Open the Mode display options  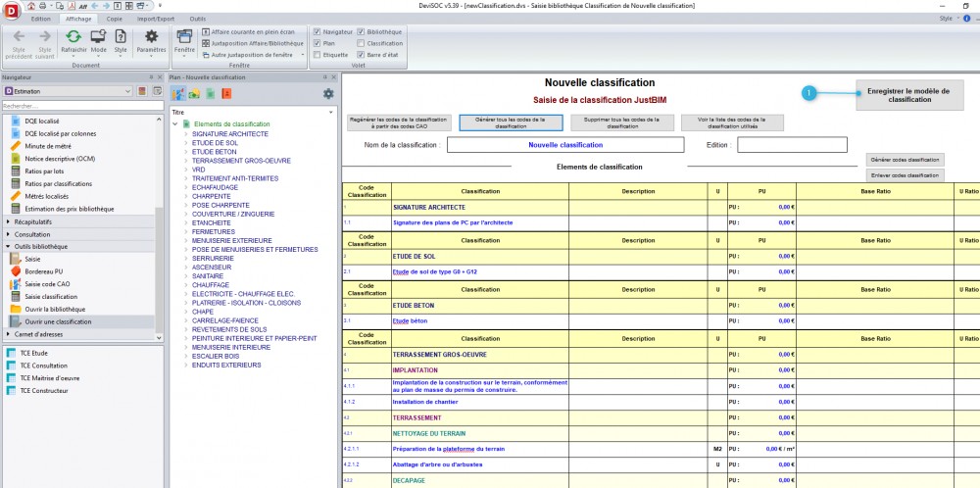pos(98,41)
